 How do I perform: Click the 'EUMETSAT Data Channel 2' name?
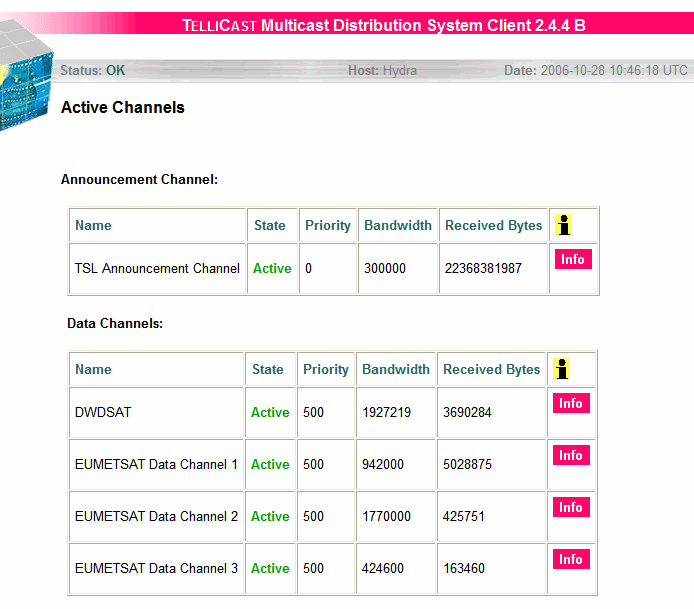pyautogui.click(x=156, y=516)
